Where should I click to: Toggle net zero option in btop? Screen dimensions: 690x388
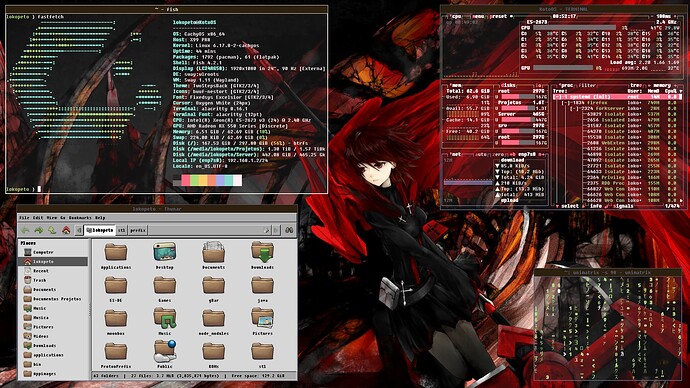tap(497, 154)
